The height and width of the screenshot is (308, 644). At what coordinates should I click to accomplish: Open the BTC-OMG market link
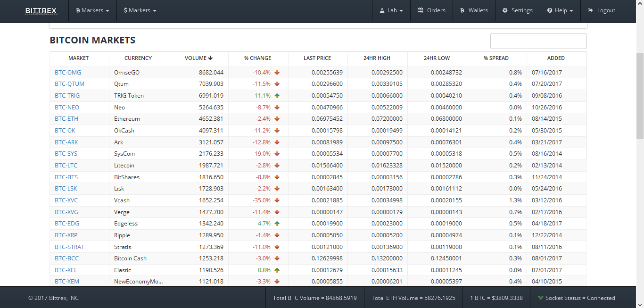(68, 72)
